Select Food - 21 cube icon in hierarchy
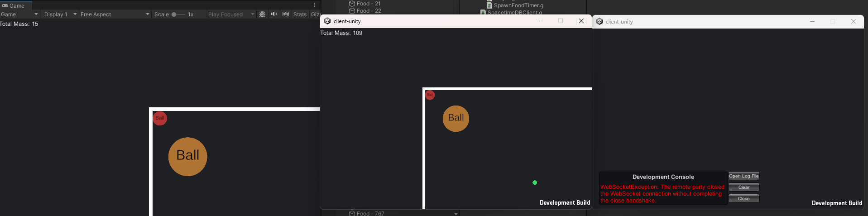868x216 pixels. tap(352, 4)
